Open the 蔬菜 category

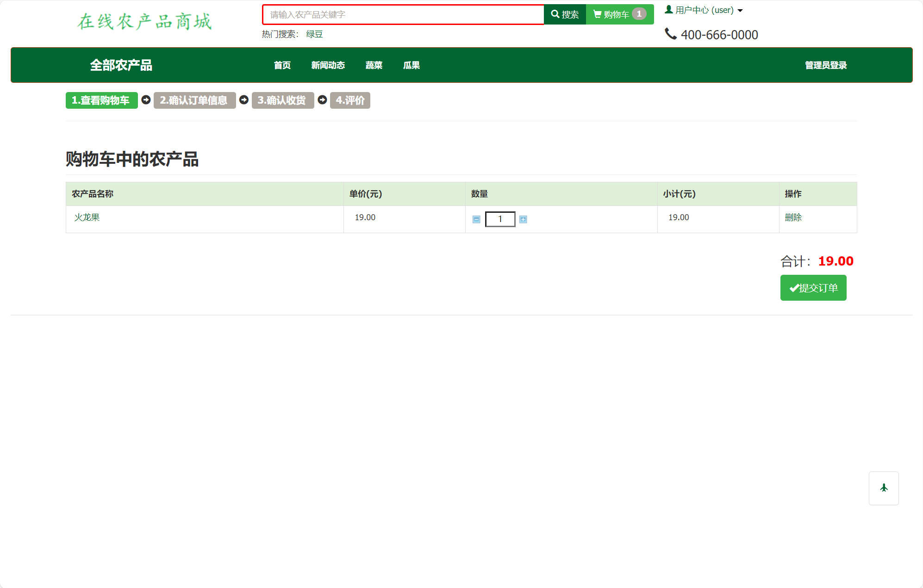(374, 65)
